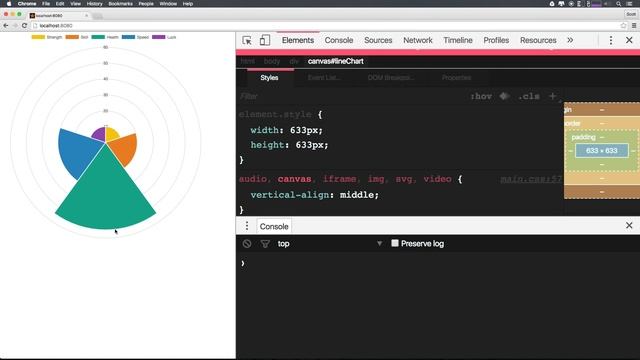Close the DevTools panel
Image resolution: width=640 pixels, height=360 pixels.
629,40
